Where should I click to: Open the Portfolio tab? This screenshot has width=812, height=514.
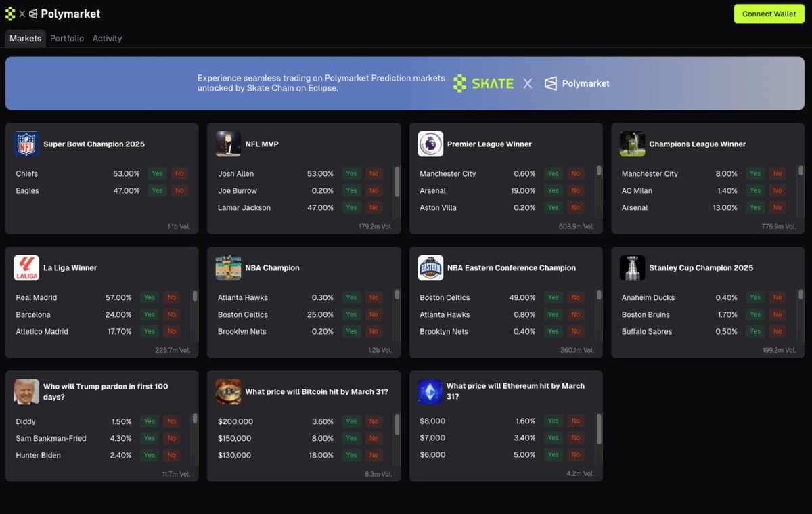click(67, 39)
